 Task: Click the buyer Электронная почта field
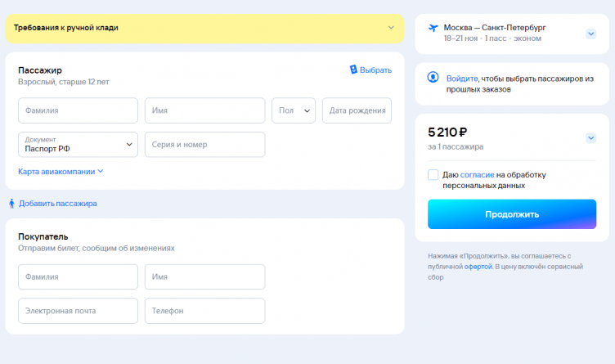[78, 311]
